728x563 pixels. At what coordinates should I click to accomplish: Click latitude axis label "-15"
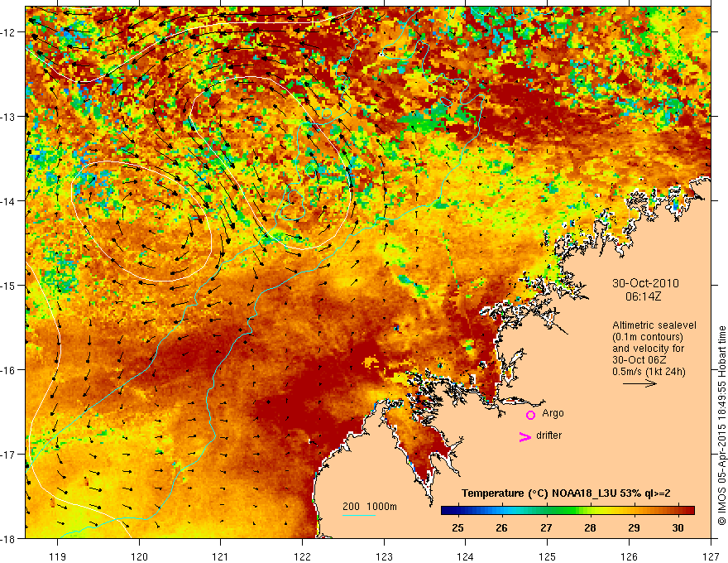[x=10, y=285]
